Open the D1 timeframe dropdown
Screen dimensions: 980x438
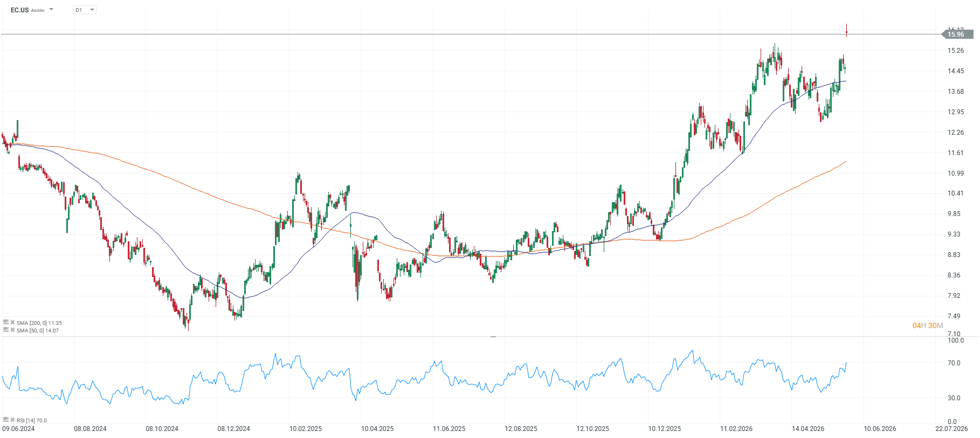point(85,10)
